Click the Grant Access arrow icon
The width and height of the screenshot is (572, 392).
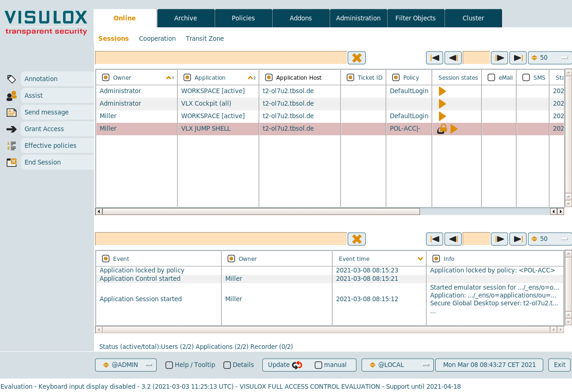click(12, 129)
